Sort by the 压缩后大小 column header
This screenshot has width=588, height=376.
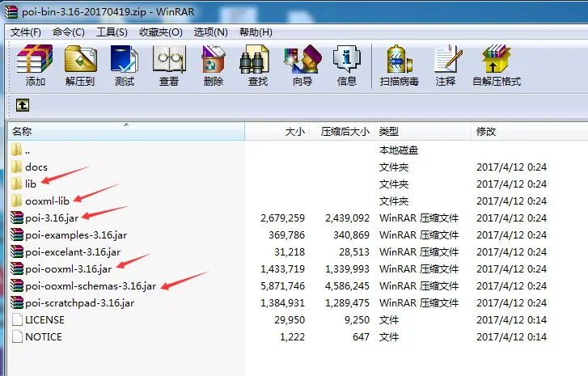pyautogui.click(x=341, y=132)
